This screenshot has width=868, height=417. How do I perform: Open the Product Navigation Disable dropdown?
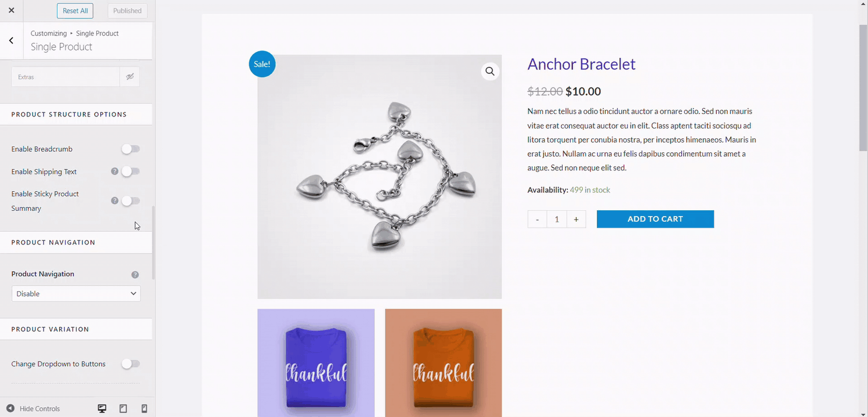[76, 294]
